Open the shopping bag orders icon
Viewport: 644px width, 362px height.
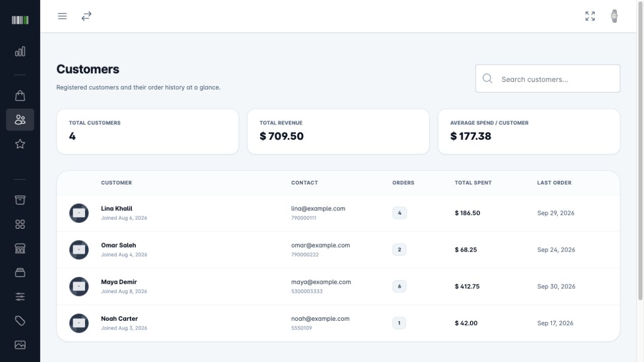pos(20,96)
